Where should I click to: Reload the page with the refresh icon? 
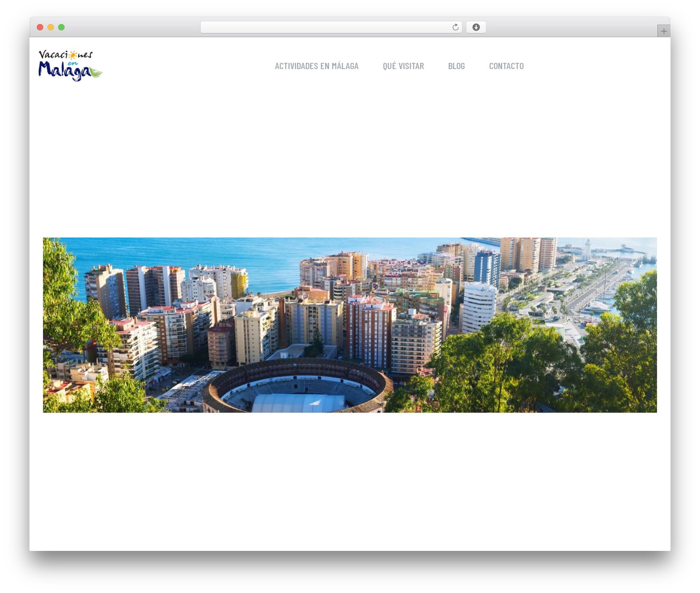tap(455, 27)
